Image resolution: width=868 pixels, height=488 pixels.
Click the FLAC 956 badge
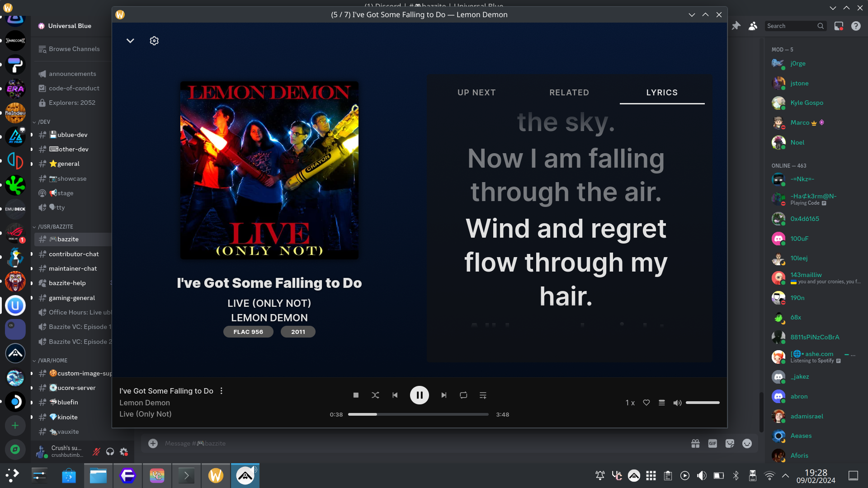click(248, 332)
